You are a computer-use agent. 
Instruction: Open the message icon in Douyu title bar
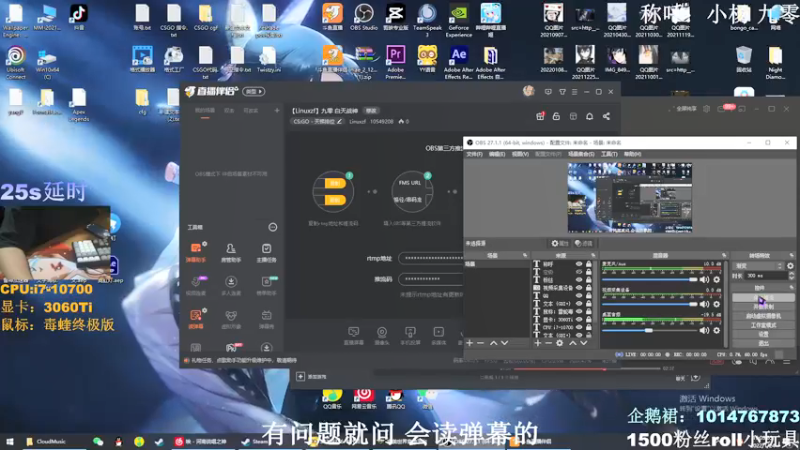548,92
